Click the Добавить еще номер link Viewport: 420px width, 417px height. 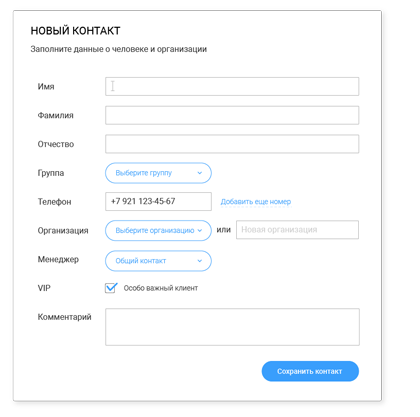[x=256, y=202]
